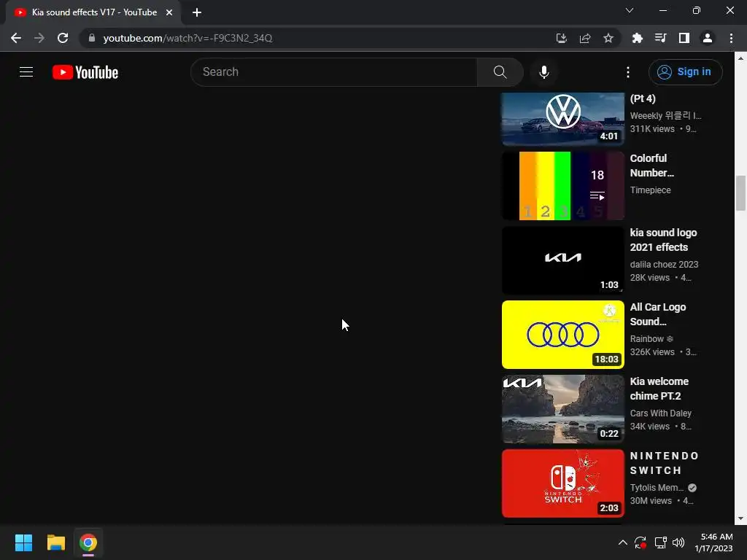Bookmark this tab with star icon
Viewport: 747px width, 560px height.
click(608, 38)
